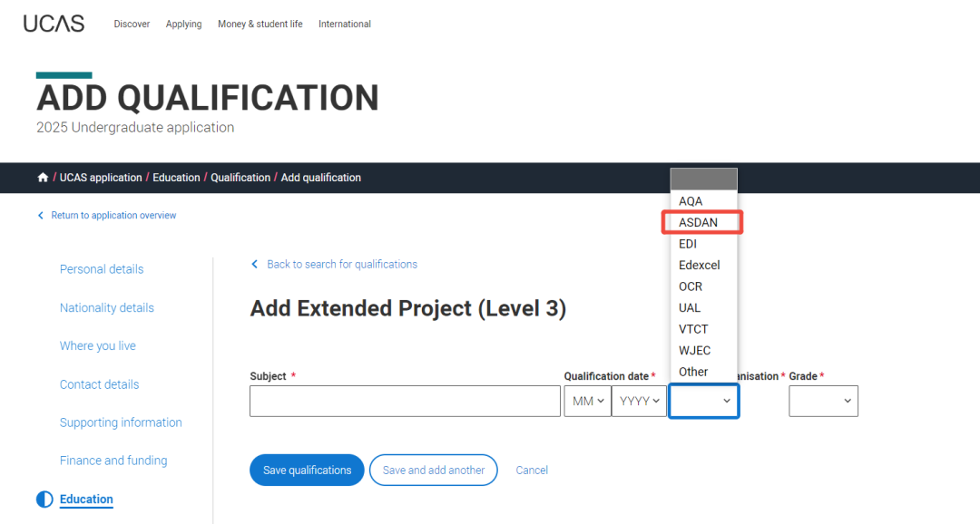Expand the YYYY year dropdown
The height and width of the screenshot is (524, 980).
coord(640,401)
